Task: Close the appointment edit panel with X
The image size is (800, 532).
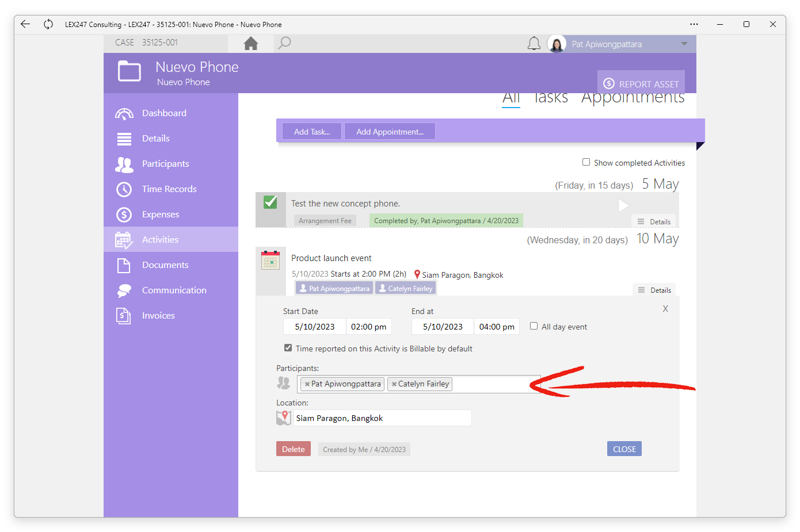Action: point(665,309)
